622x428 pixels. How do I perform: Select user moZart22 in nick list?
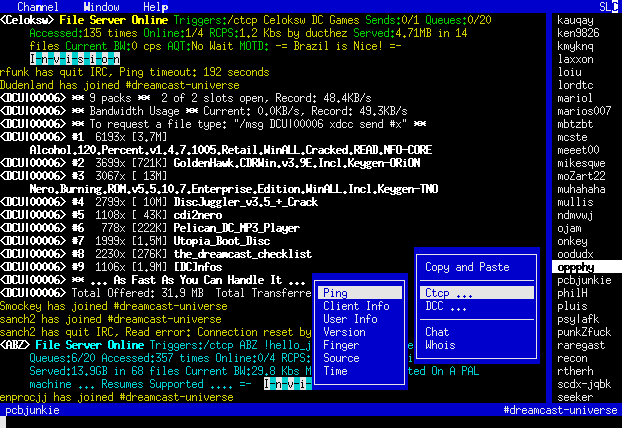click(x=581, y=176)
